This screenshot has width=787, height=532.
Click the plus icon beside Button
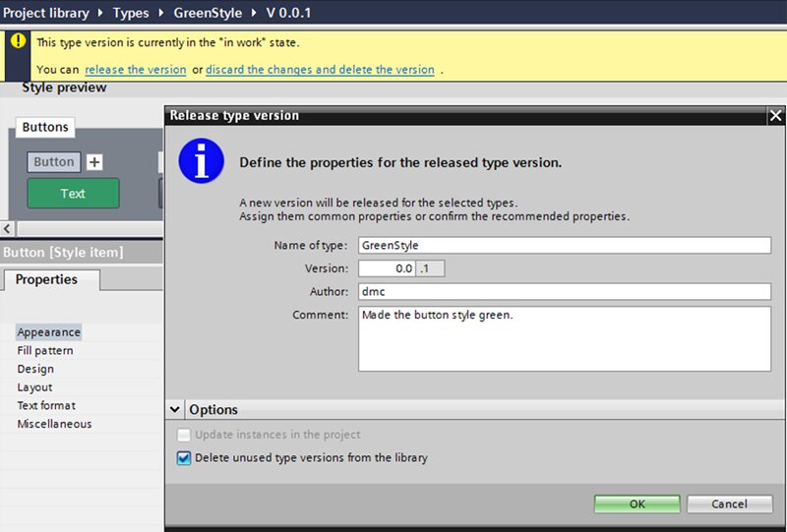pos(94,162)
